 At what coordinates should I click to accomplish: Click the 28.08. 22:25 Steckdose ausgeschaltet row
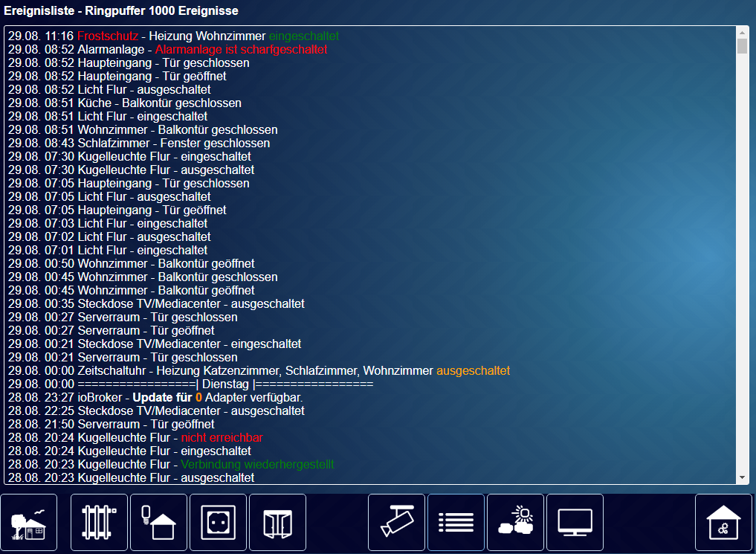point(156,410)
